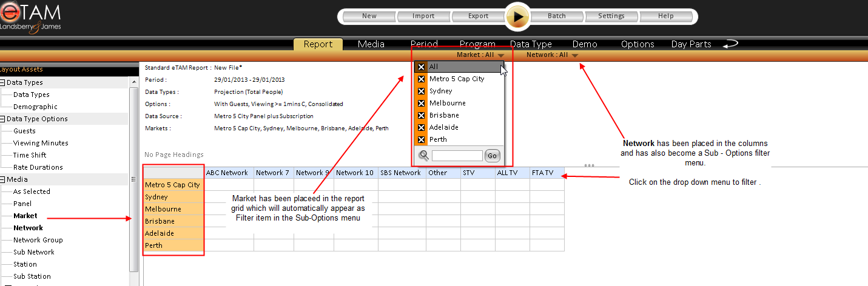Collapse the Media tree group
Image resolution: width=868 pixels, height=286 pixels.
(3, 179)
